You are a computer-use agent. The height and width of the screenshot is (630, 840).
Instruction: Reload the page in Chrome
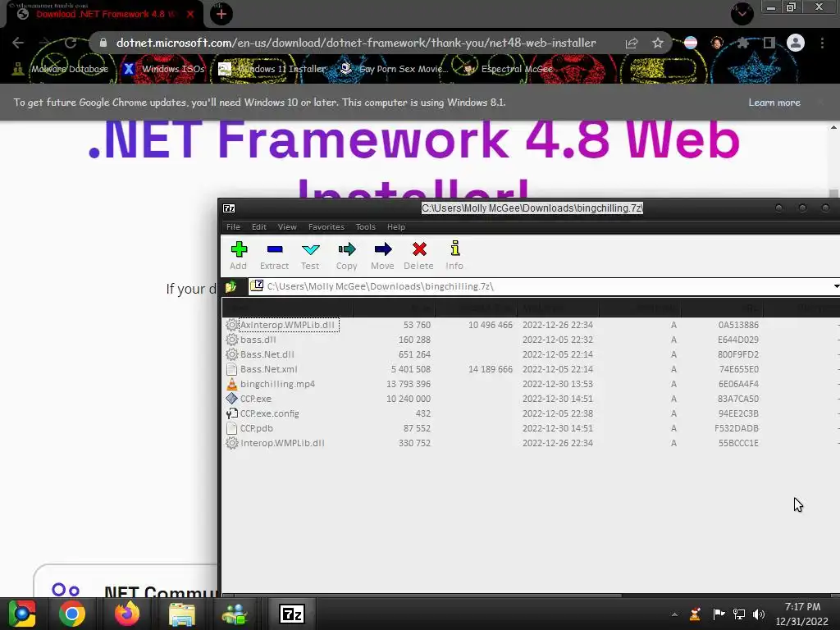[x=71, y=43]
